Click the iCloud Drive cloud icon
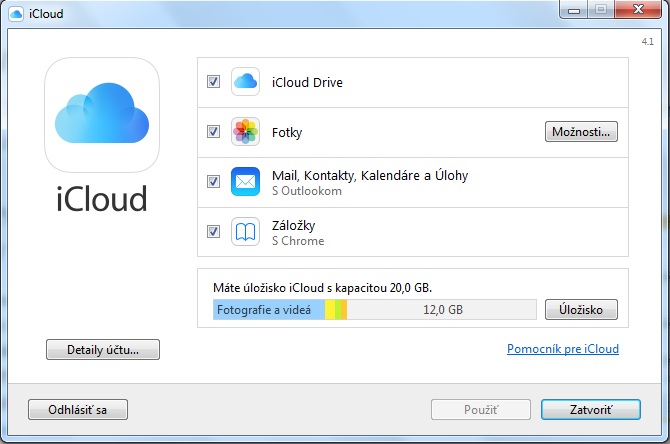Screen dimensions: 670x444 246,82
